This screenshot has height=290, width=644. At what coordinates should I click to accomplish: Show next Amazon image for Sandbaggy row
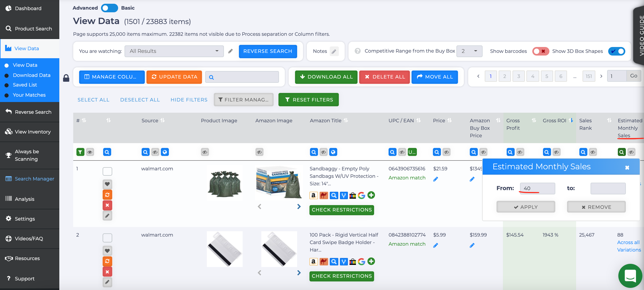[299, 206]
